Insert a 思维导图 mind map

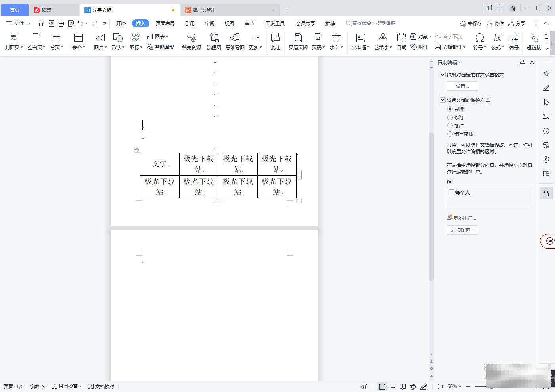[x=235, y=41]
